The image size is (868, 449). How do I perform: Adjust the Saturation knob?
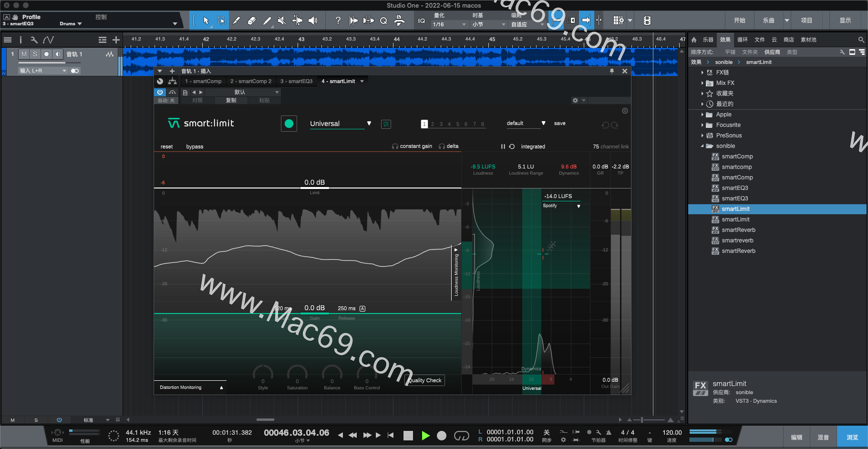[x=297, y=374]
